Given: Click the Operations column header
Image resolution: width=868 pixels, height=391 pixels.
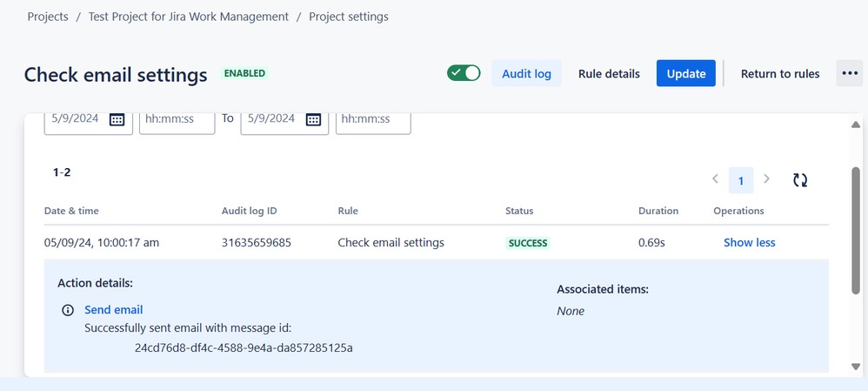Looking at the screenshot, I should 738,211.
